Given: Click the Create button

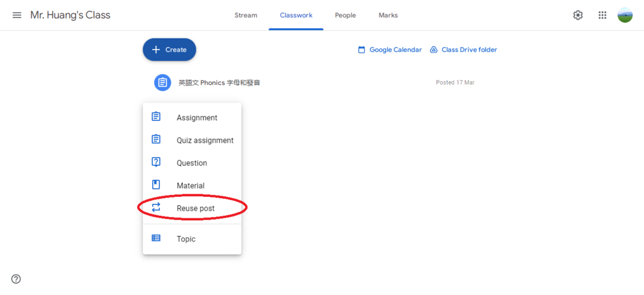Looking at the screenshot, I should [169, 50].
